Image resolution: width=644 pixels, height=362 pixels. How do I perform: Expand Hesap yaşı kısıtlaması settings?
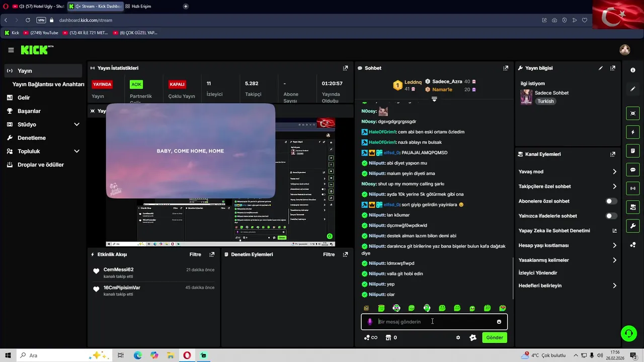point(568,245)
